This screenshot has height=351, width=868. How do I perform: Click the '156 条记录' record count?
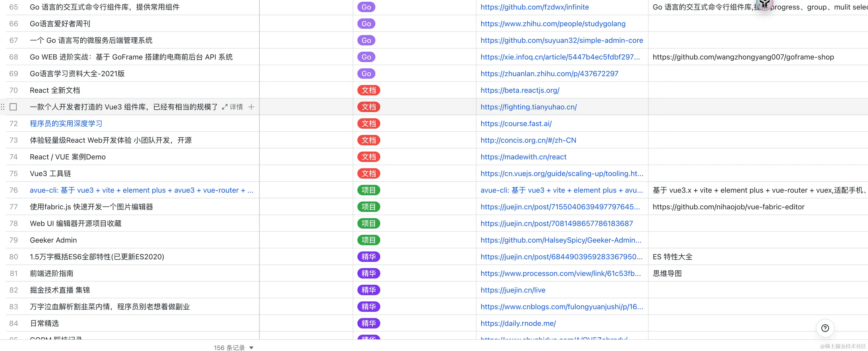[229, 348]
